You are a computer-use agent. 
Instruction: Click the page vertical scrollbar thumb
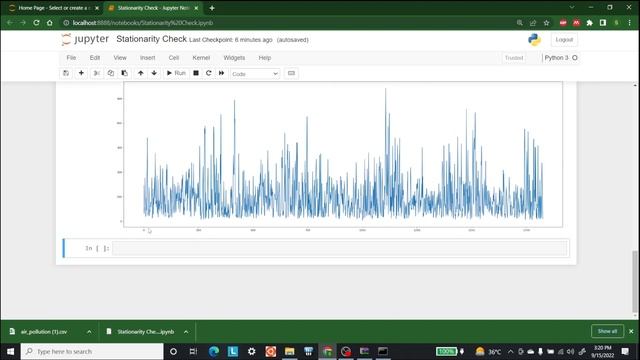(x=635, y=281)
